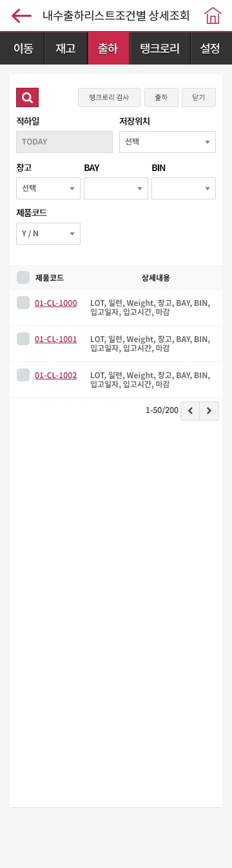Tick checkbox for 01-CL-1000
Viewport: 232px width, 868px height.
(x=23, y=302)
